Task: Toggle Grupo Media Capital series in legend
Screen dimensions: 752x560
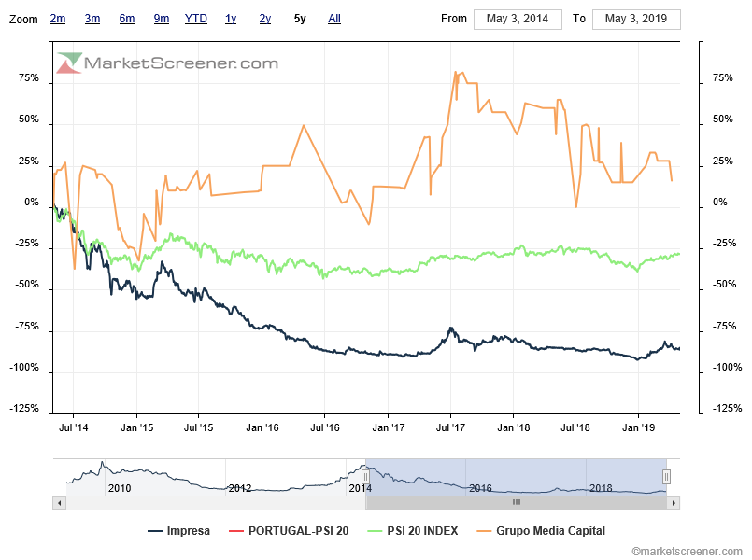Action: point(541,531)
